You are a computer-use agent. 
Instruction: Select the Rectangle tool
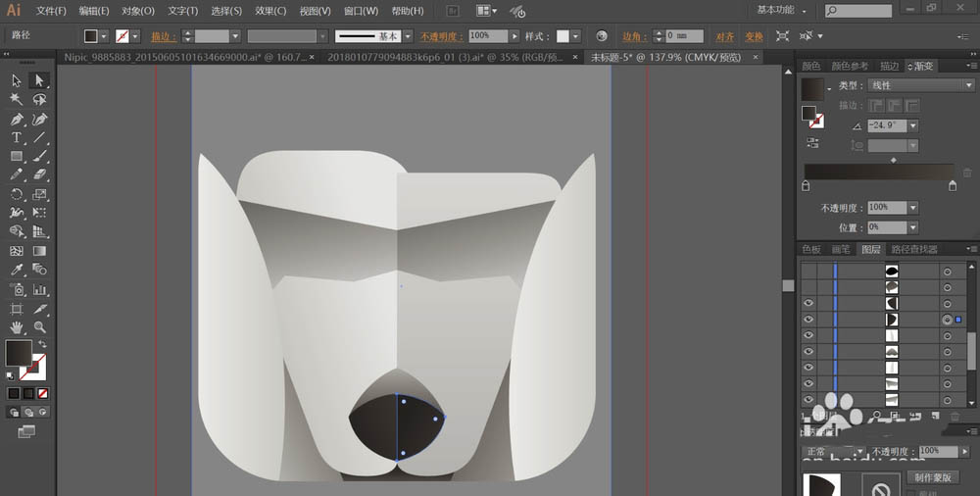[17, 157]
